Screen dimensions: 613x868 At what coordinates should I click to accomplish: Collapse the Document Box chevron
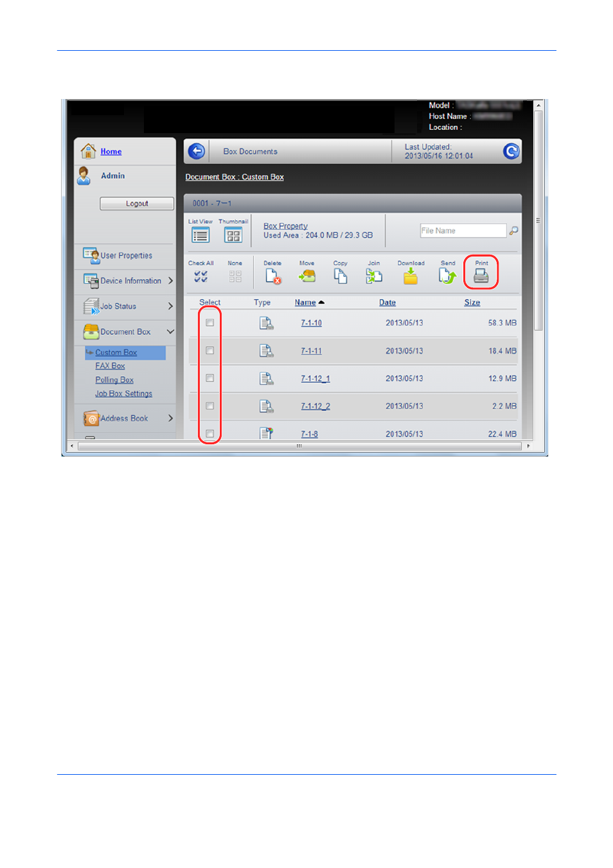coord(170,332)
